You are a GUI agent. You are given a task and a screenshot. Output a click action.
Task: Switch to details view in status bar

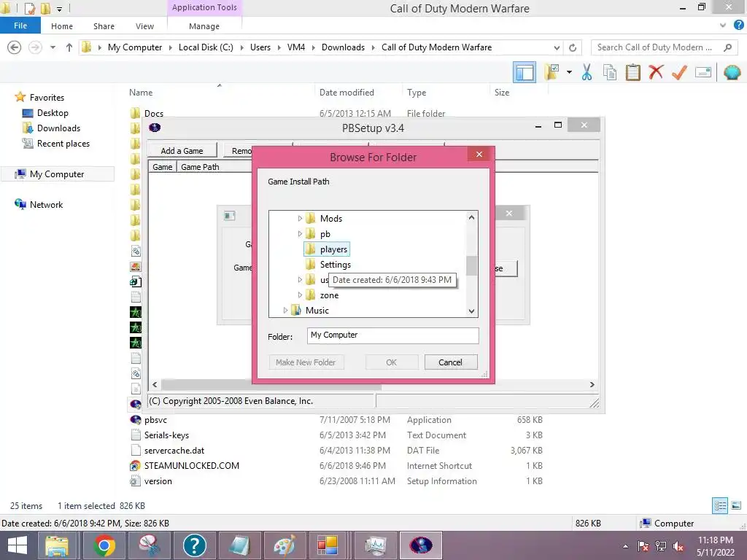pos(720,506)
